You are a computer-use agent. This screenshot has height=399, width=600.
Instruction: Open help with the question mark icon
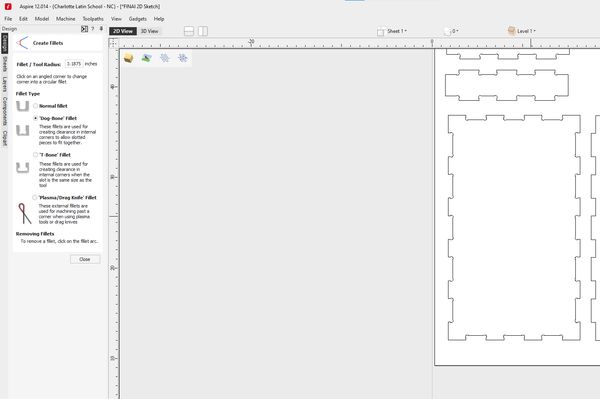[93, 29]
